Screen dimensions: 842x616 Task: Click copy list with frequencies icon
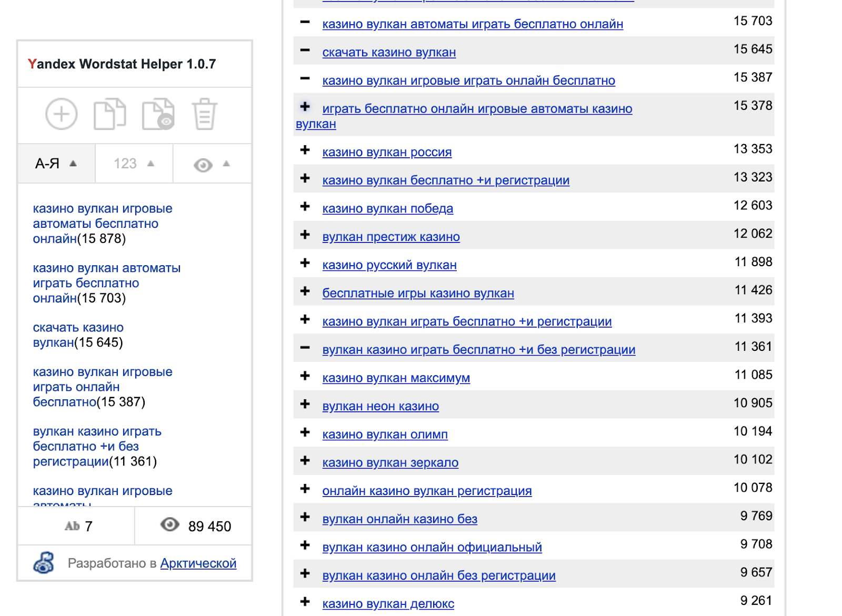pos(158,114)
